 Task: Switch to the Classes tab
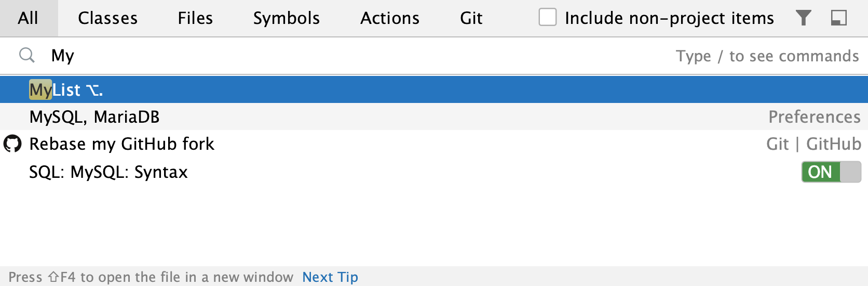pos(107,18)
